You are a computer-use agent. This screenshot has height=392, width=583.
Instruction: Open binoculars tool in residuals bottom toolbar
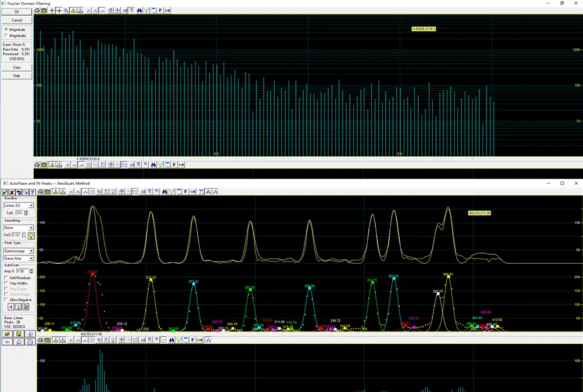(x=172, y=340)
